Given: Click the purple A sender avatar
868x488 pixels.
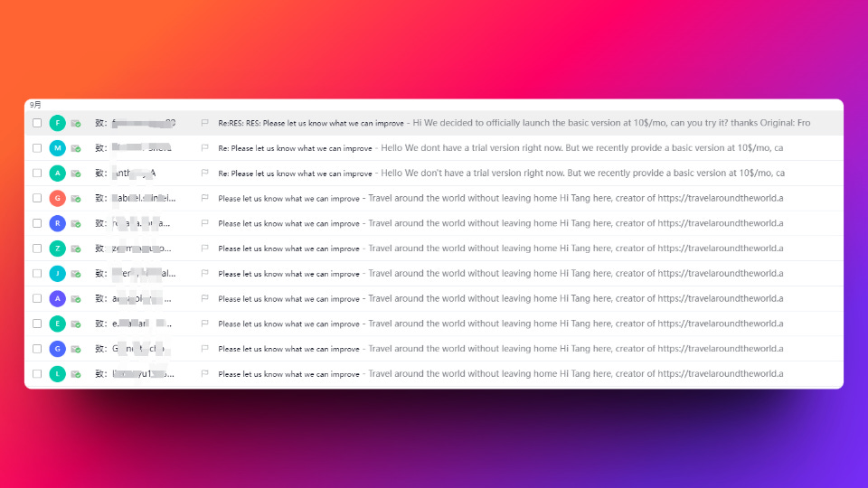Looking at the screenshot, I should click(x=58, y=298).
